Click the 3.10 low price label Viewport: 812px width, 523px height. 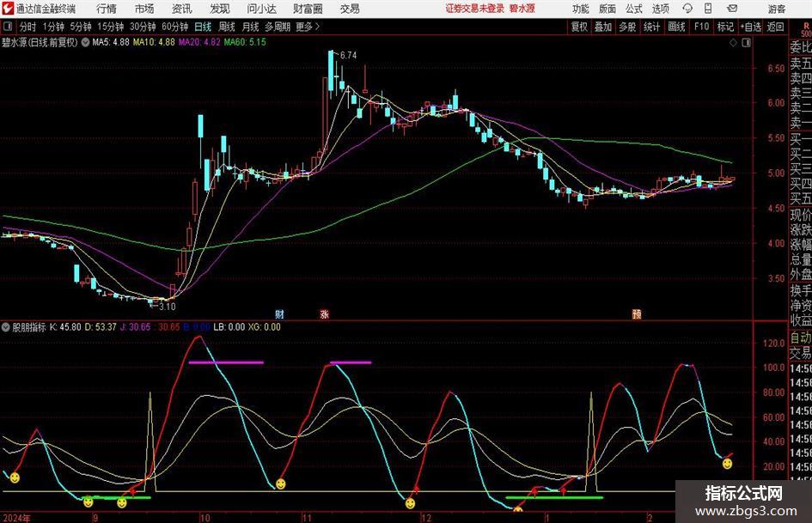pyautogui.click(x=167, y=306)
